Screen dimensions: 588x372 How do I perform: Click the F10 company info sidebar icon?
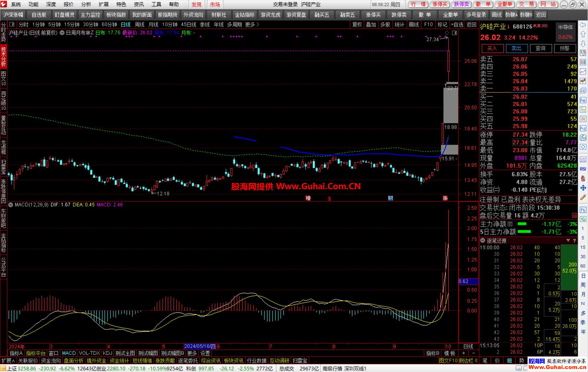tap(583, 100)
